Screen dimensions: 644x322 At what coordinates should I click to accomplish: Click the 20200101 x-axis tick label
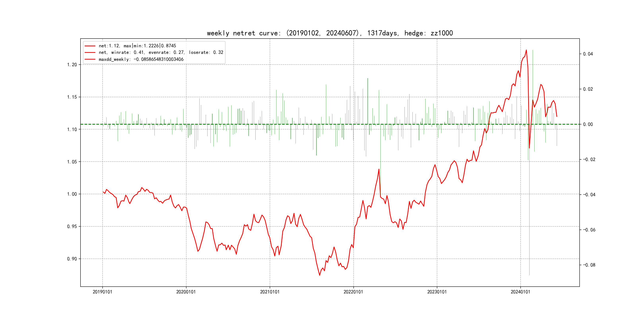click(186, 292)
